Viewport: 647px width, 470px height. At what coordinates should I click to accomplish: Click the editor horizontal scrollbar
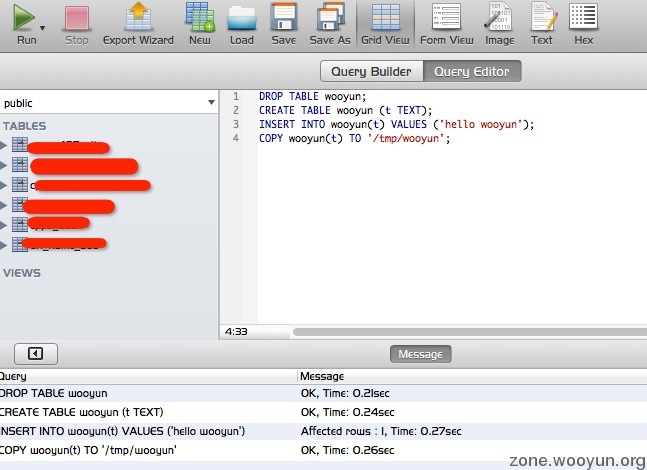460,330
